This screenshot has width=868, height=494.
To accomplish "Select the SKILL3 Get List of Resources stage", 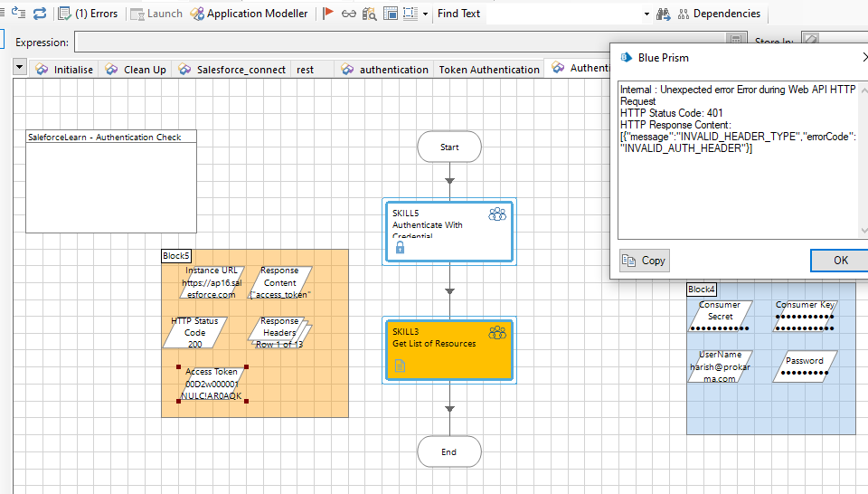I will [449, 349].
